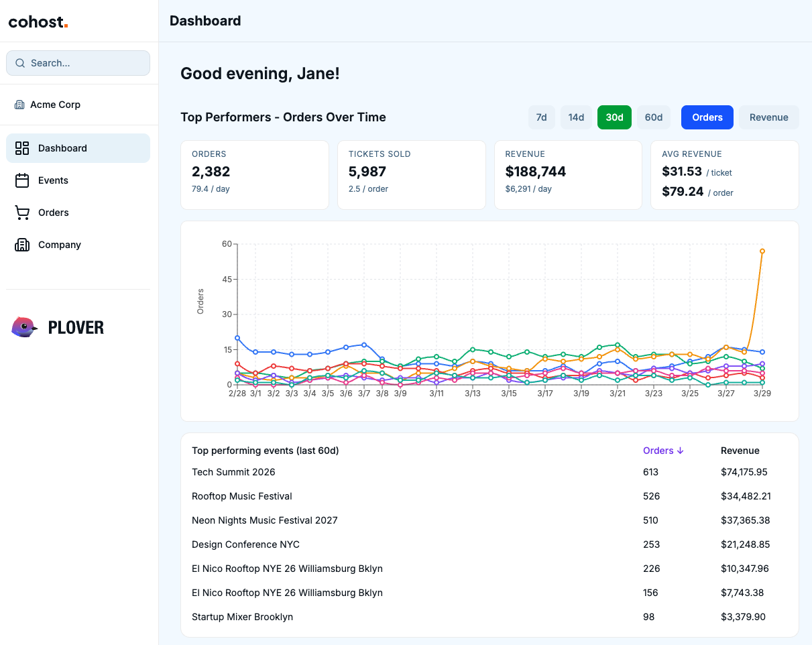The height and width of the screenshot is (645, 812).
Task: Open the Tech Summit 2026 row
Action: tap(489, 472)
